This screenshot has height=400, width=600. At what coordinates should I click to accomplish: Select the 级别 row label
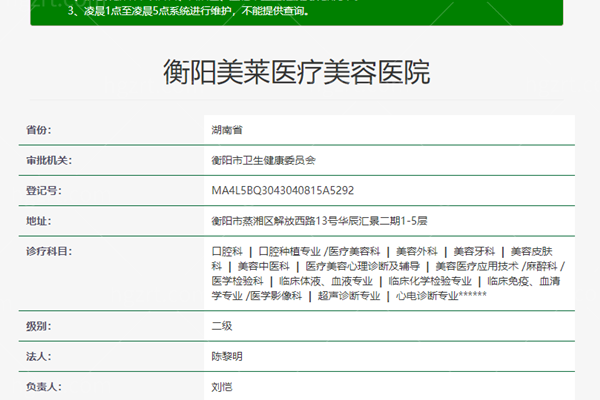point(38,326)
